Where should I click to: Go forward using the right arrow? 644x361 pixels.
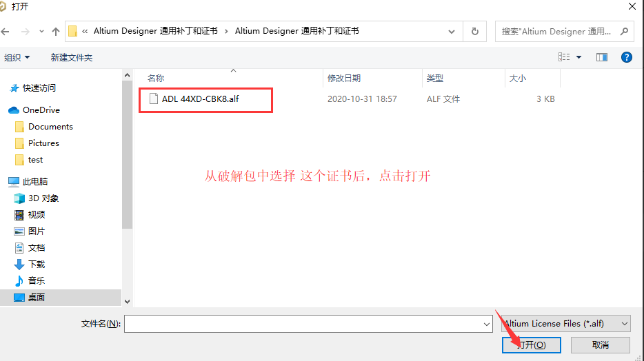[x=25, y=32]
